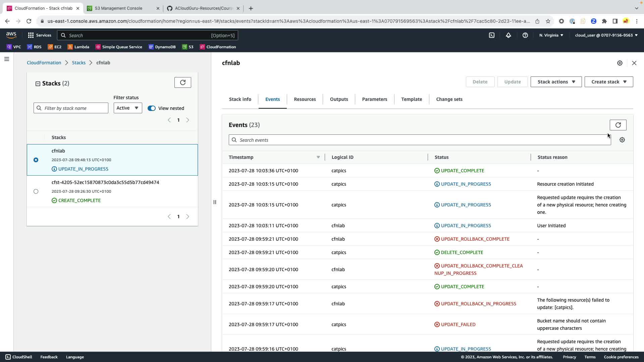This screenshot has width=644, height=362.
Task: Switch to the Template tab
Action: (411, 99)
